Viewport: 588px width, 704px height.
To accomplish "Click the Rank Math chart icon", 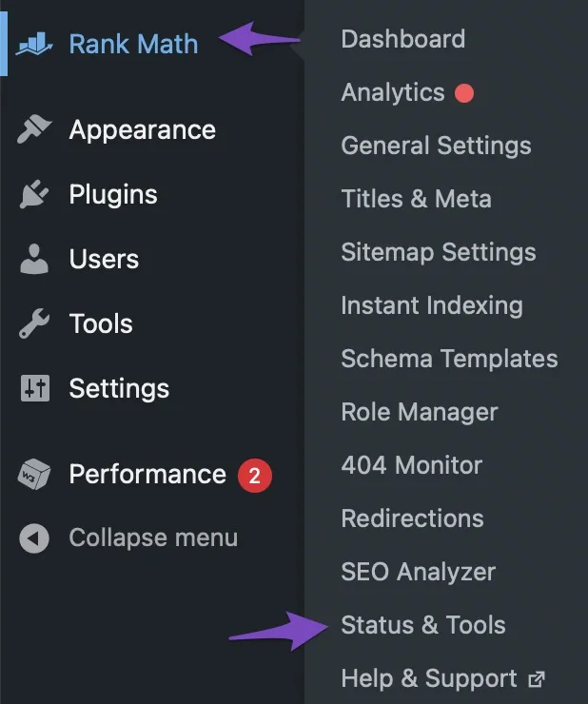I will [34, 44].
